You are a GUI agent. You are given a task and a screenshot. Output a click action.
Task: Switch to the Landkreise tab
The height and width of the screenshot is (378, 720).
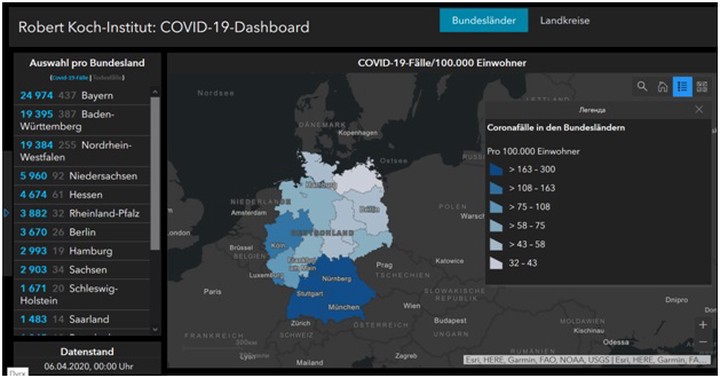click(565, 21)
